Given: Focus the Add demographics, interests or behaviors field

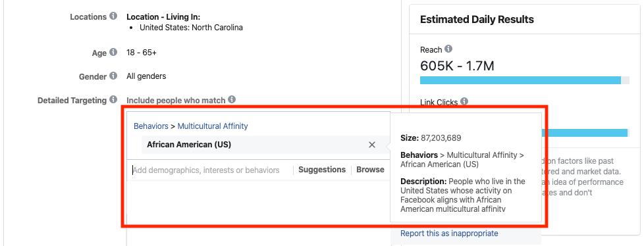Looking at the screenshot, I should pyautogui.click(x=210, y=170).
